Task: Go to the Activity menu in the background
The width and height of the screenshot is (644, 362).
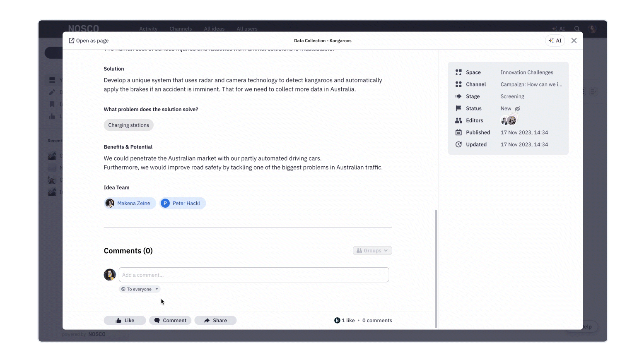Action: pos(148,29)
